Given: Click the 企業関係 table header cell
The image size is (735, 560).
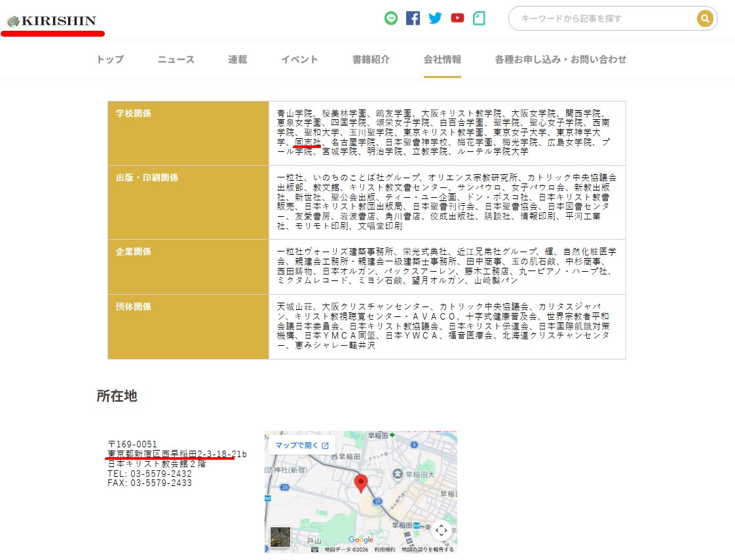Looking at the screenshot, I should [x=189, y=267].
